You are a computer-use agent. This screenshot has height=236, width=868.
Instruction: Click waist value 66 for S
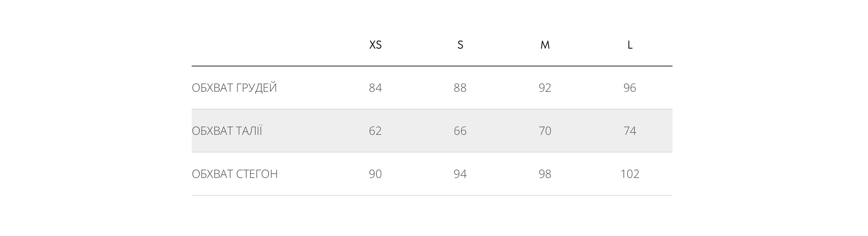(460, 131)
